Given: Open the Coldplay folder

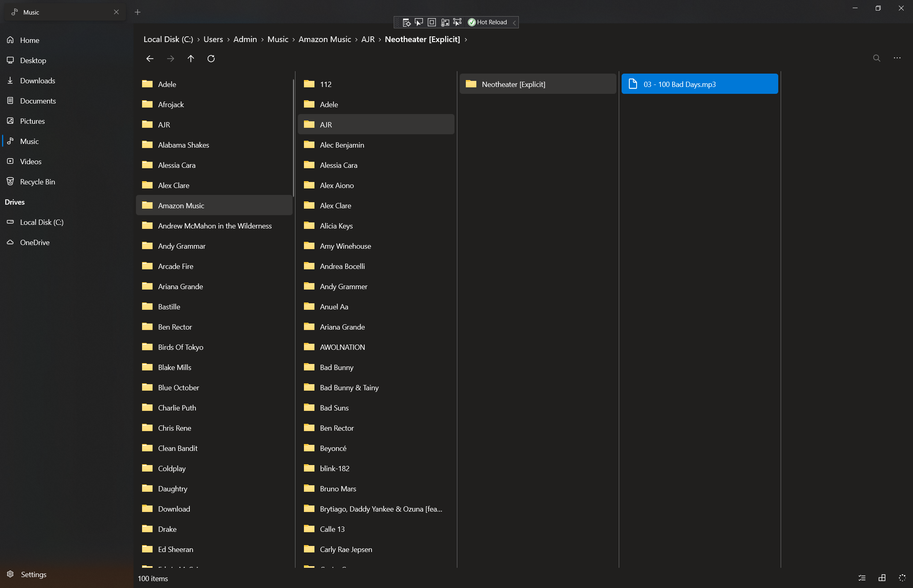Looking at the screenshot, I should [214, 468].
